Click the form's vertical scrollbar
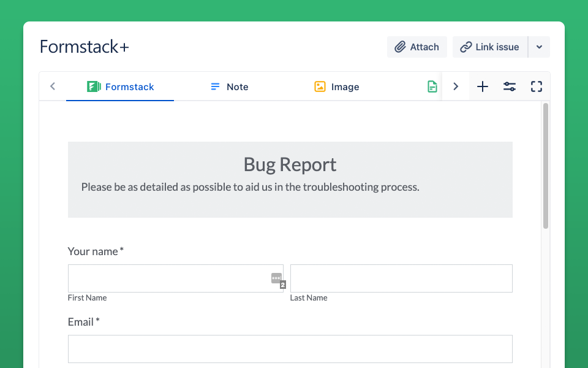588x368 pixels. pos(546,166)
